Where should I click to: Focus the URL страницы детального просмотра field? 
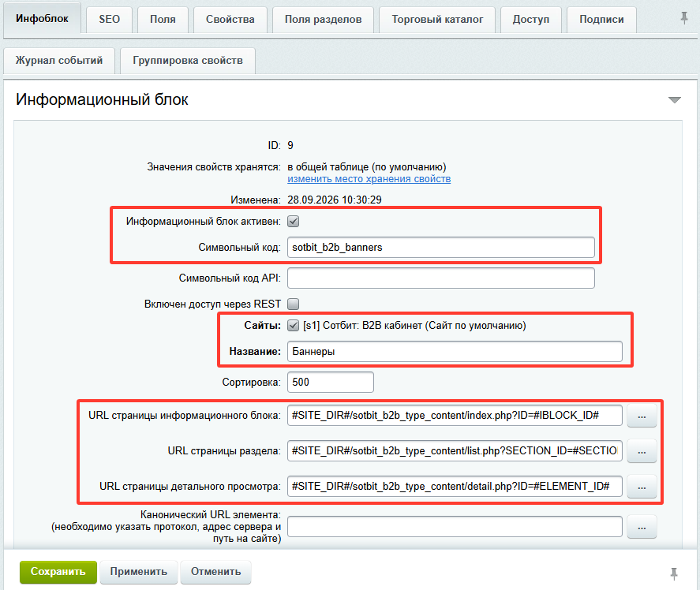tap(455, 486)
